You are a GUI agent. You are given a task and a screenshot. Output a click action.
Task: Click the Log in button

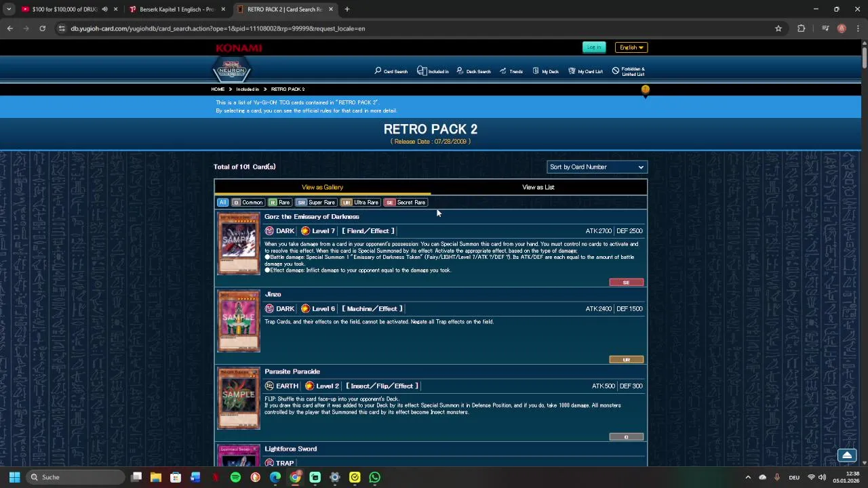[594, 47]
